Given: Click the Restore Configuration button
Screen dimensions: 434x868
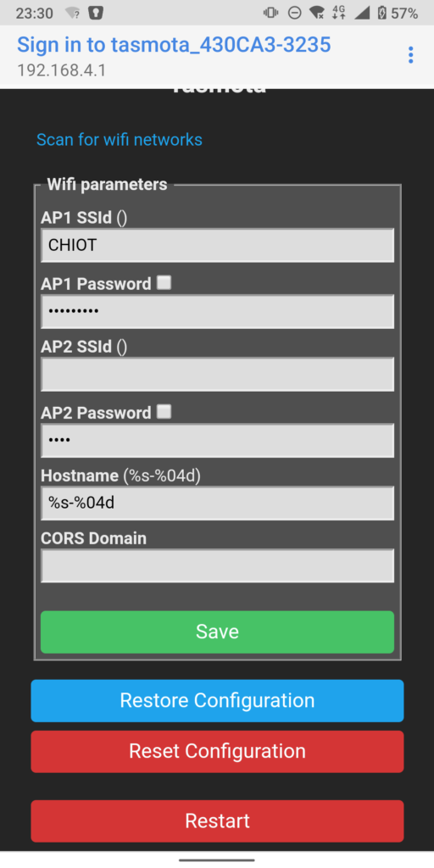Looking at the screenshot, I should [217, 701].
